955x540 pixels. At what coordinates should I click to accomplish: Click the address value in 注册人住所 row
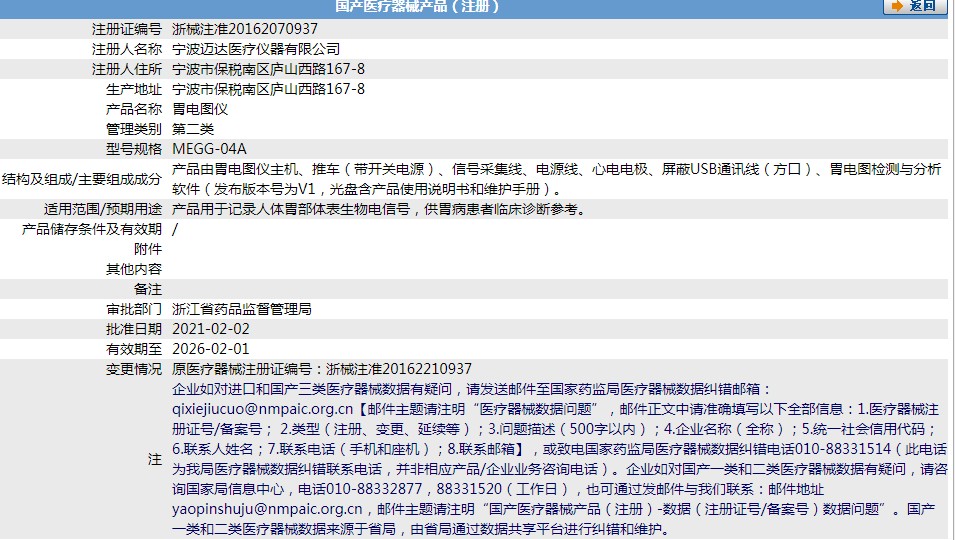[x=269, y=69]
